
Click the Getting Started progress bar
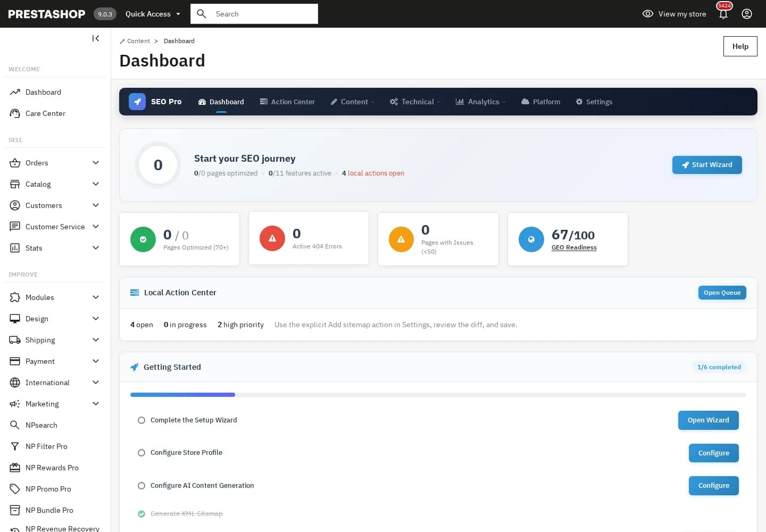[438, 395]
